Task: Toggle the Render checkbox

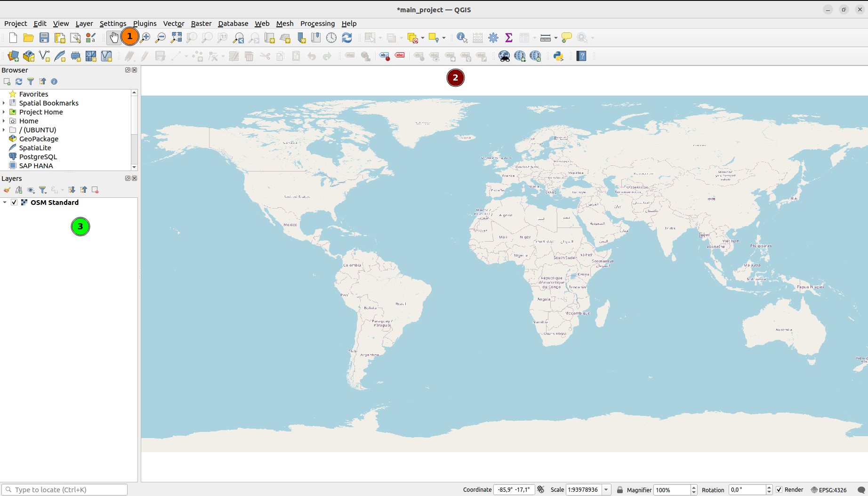Action: (779, 490)
